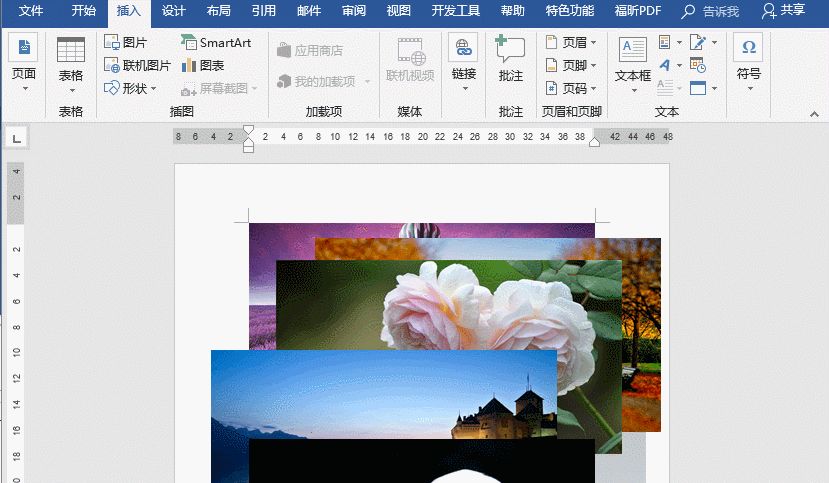Open the 帮助 (Help) tab
Image resolution: width=829 pixels, height=483 pixels.
click(512, 11)
